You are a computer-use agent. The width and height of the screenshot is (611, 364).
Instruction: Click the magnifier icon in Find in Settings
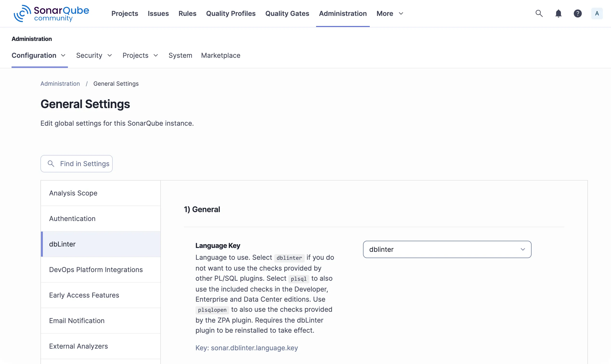(x=51, y=164)
